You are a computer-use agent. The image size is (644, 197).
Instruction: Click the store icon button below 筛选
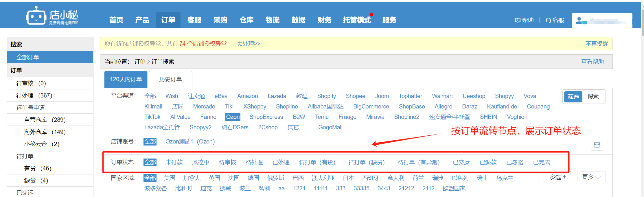click(597, 145)
